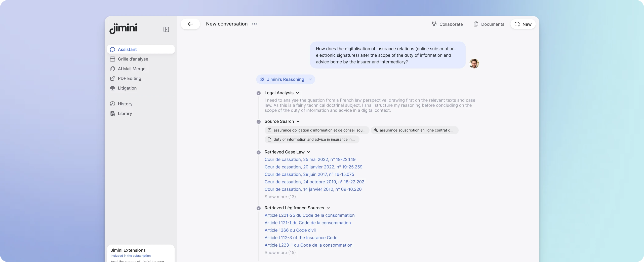This screenshot has height=262, width=644.
Task: Open Article L223-1 du Code de la consommation
Action: click(308, 245)
